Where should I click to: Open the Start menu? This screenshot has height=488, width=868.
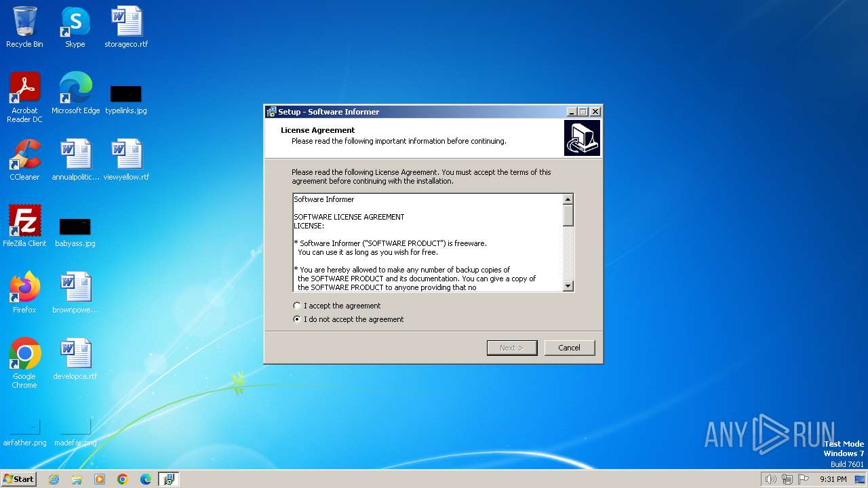coord(19,479)
